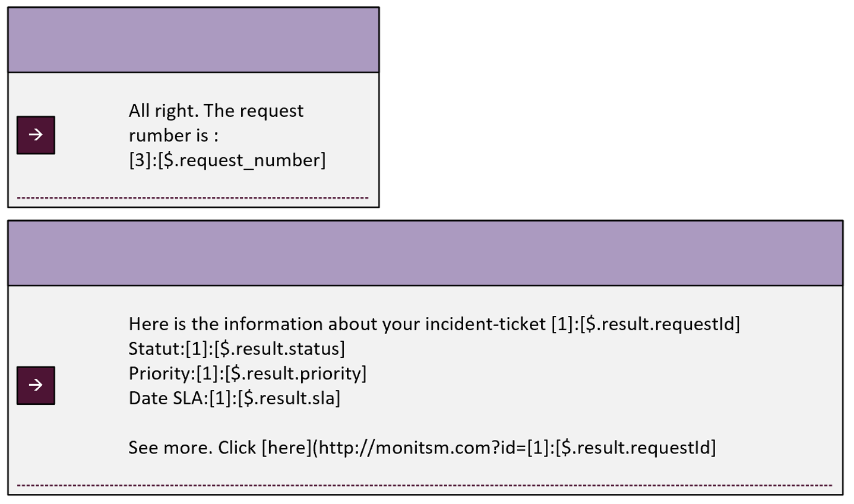Click the http://monitsm.com?id= URL

point(422,448)
